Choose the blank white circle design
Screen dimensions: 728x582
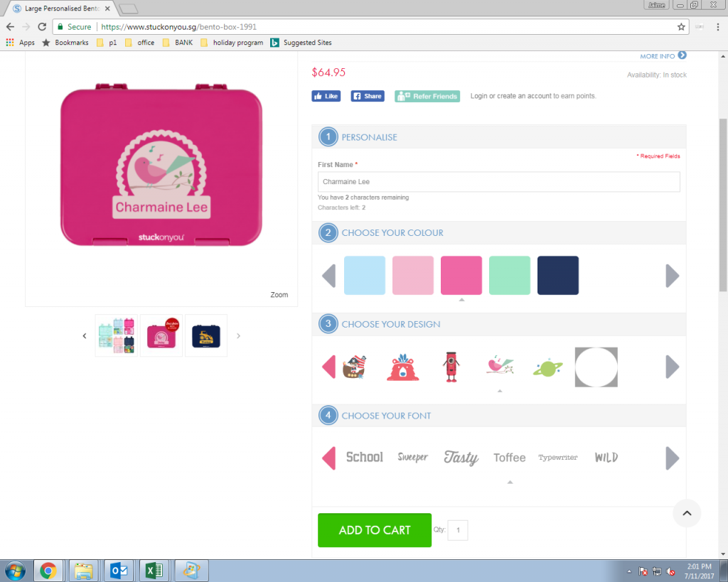596,367
